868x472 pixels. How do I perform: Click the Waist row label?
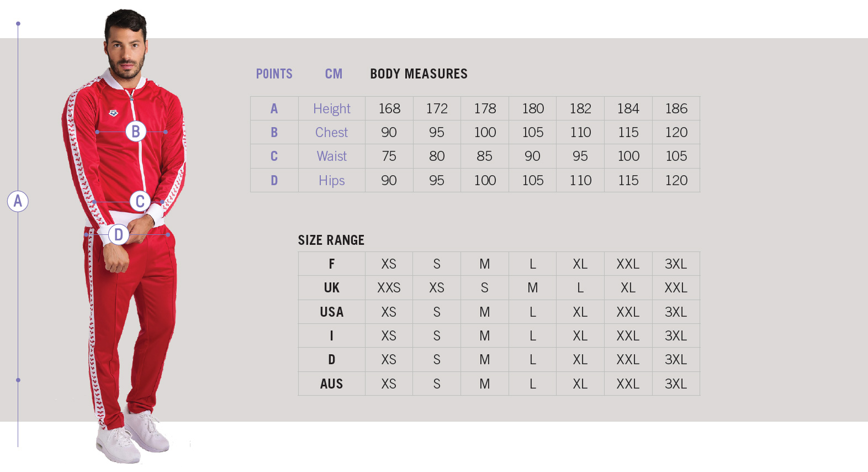331,156
